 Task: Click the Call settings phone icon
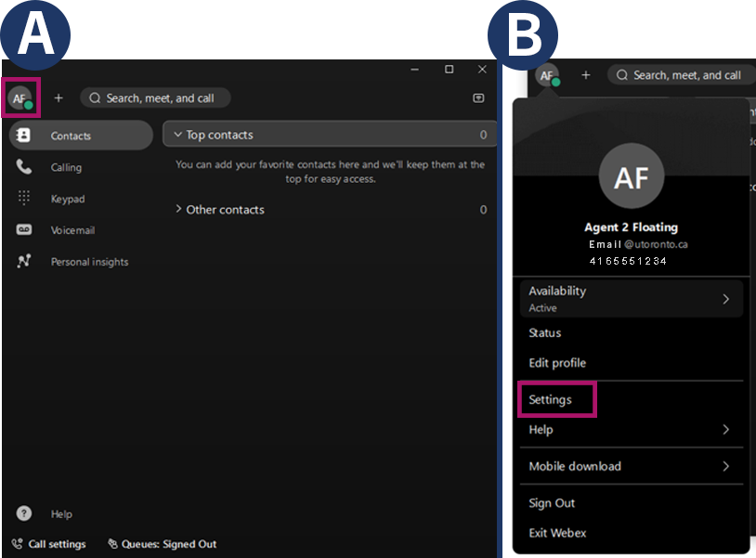pyautogui.click(x=17, y=544)
